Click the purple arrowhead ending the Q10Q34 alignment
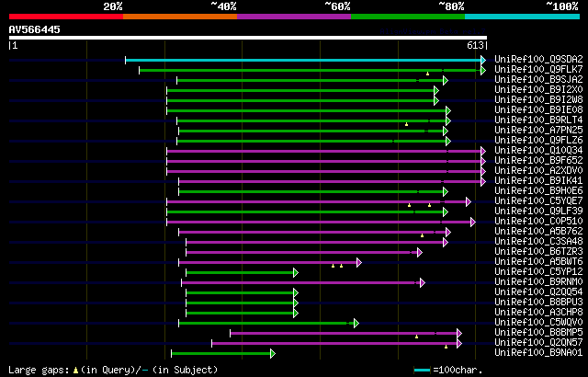This screenshot has height=377, width=588. (483, 151)
